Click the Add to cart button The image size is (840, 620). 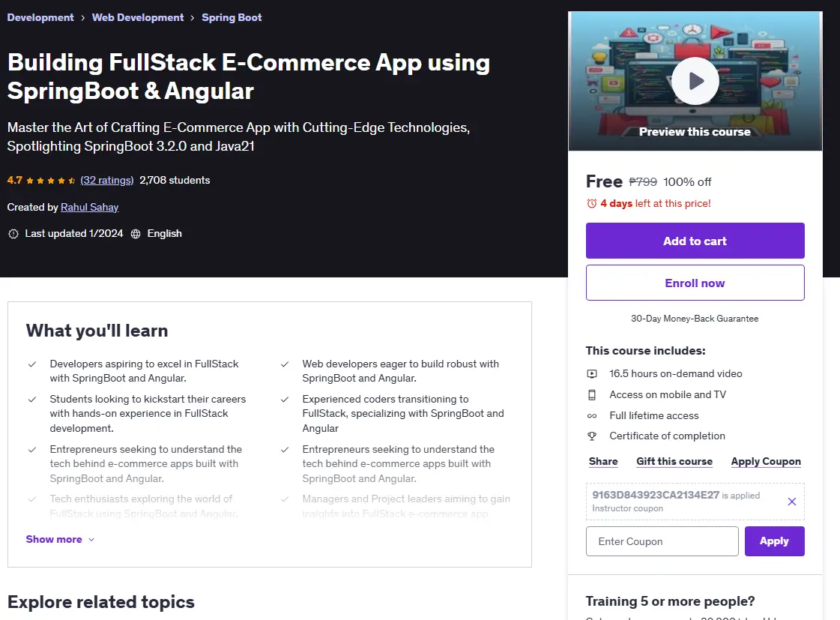click(695, 241)
